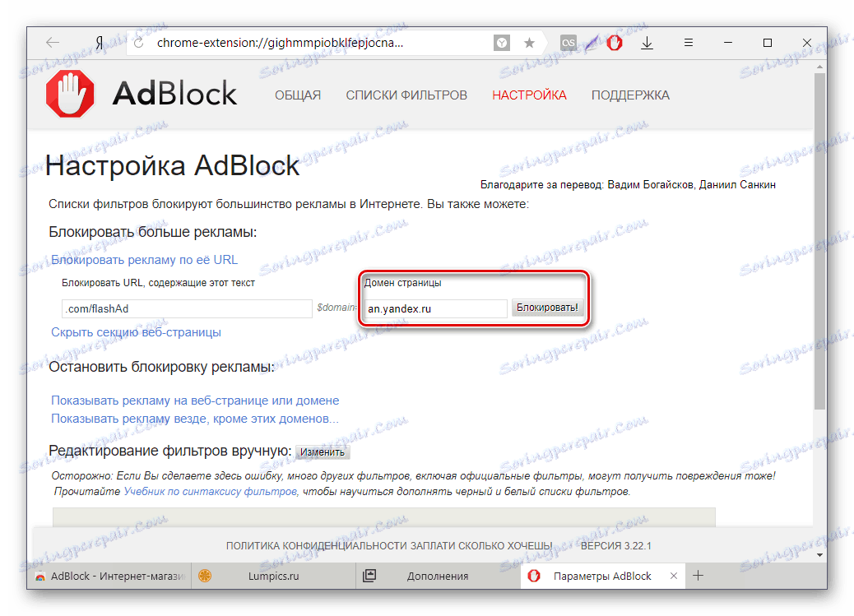Click ЗАПЛАТИ СКОЛЬКО ХОЧЕШЬ footer link
This screenshot has height=616, width=854.
click(481, 546)
